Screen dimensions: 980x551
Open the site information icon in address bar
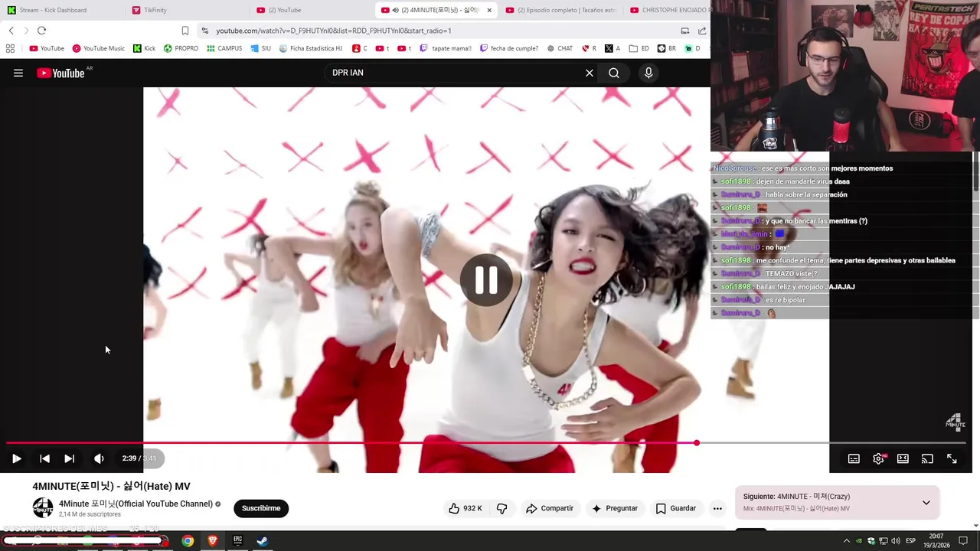pyautogui.click(x=204, y=31)
